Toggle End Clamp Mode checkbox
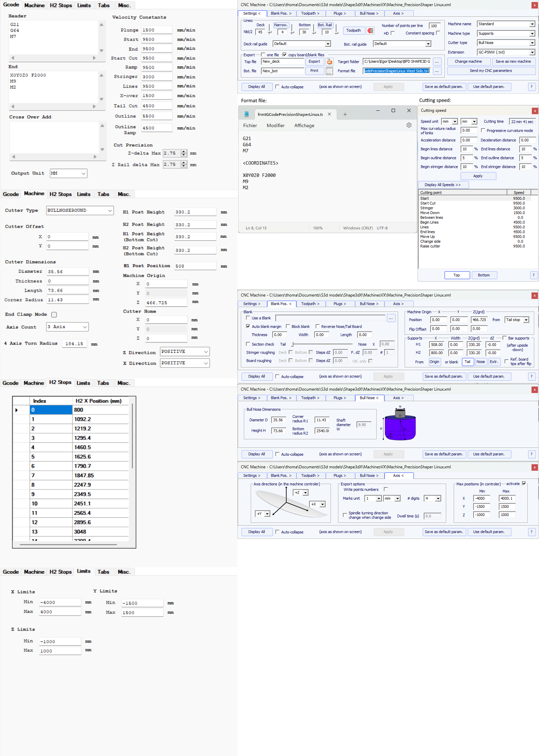 54,315
